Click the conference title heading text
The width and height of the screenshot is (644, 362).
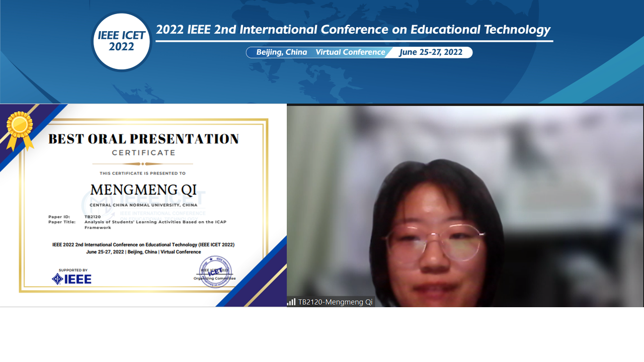[353, 30]
